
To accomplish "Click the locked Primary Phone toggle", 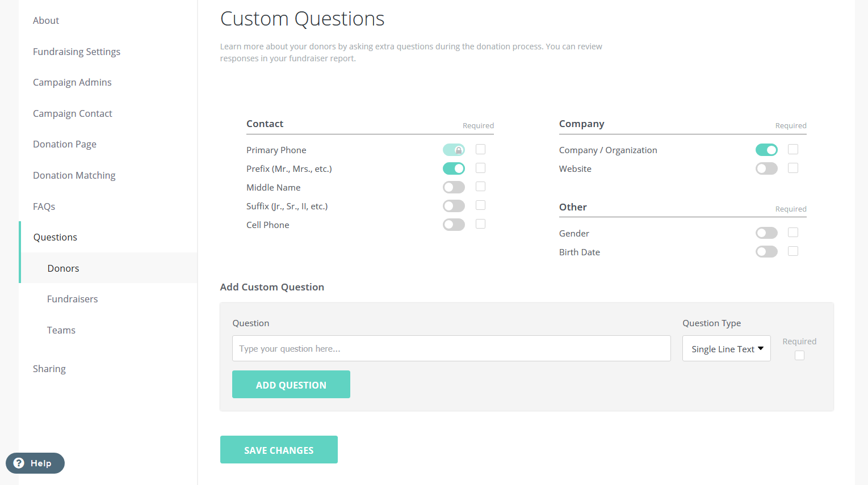I will pos(454,150).
